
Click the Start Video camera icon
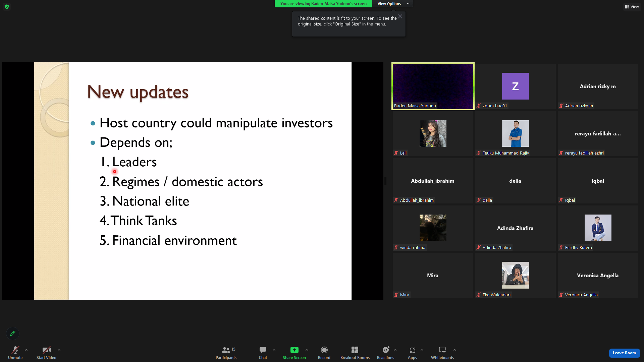[46, 350]
